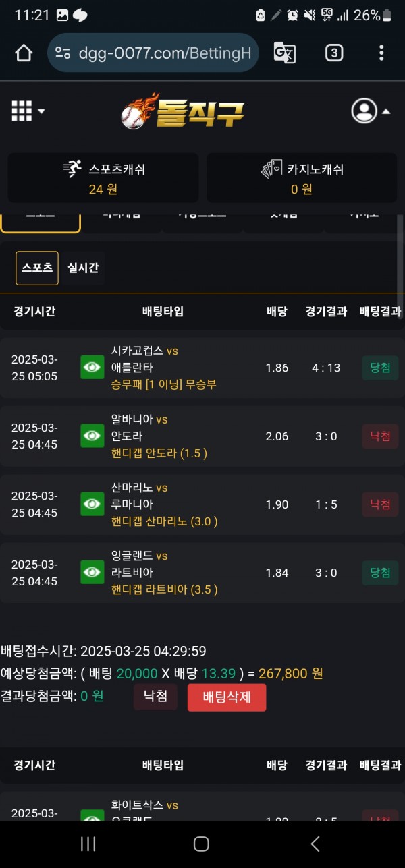
Task: Tap the Android home navigation button
Action: click(x=201, y=843)
